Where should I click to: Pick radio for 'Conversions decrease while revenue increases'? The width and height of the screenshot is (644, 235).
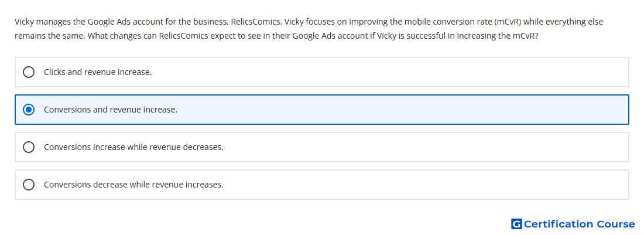[x=29, y=185]
